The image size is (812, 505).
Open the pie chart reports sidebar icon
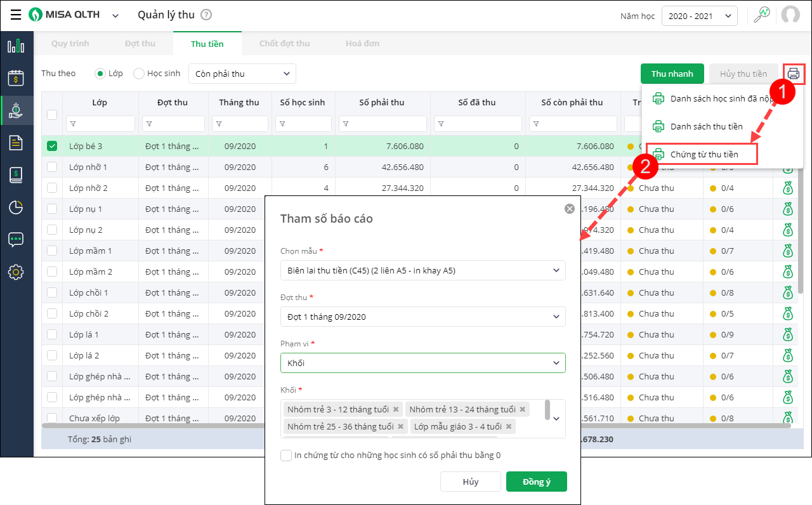16,207
